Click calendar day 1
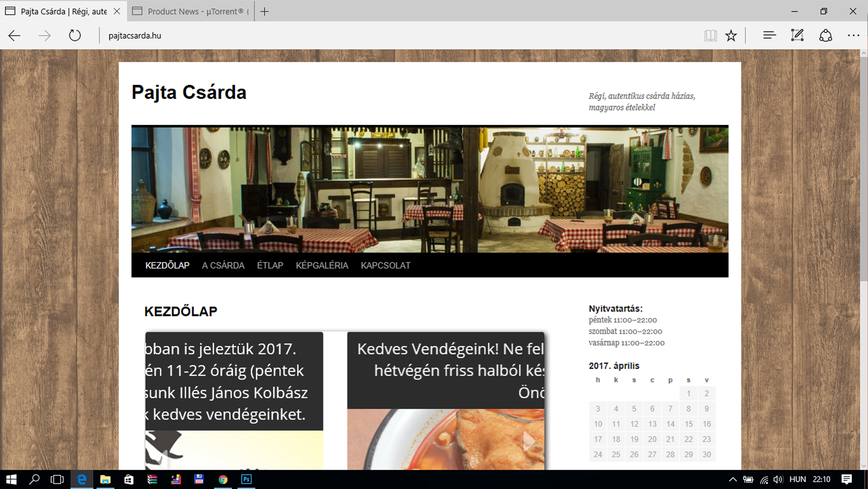The height and width of the screenshot is (489, 868). click(x=688, y=393)
